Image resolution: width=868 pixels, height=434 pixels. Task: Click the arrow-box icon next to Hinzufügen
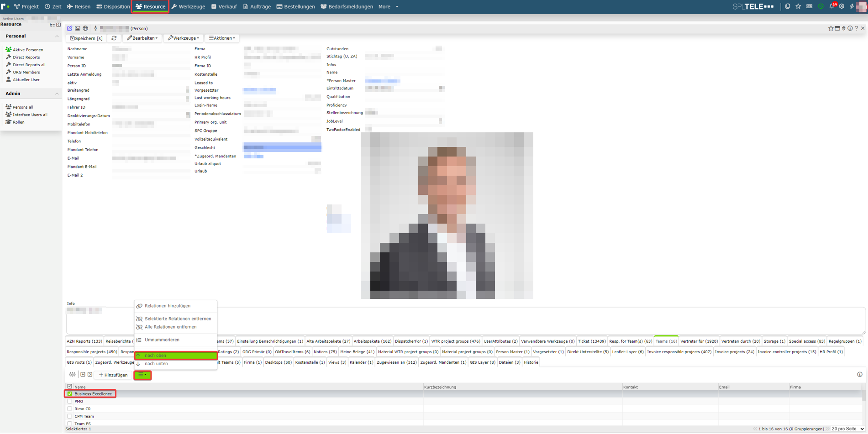90,375
